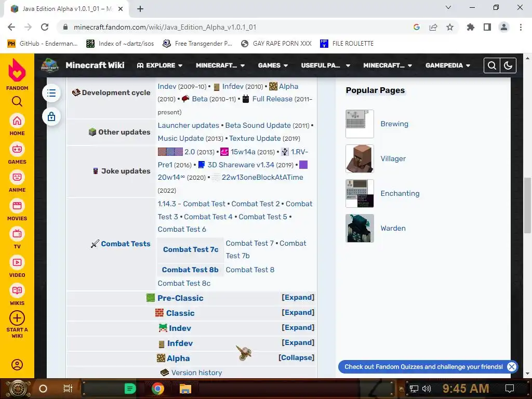Open the first MINECRAFT... dropdown menu
Image resolution: width=532 pixels, height=399 pixels.
pyautogui.click(x=220, y=65)
